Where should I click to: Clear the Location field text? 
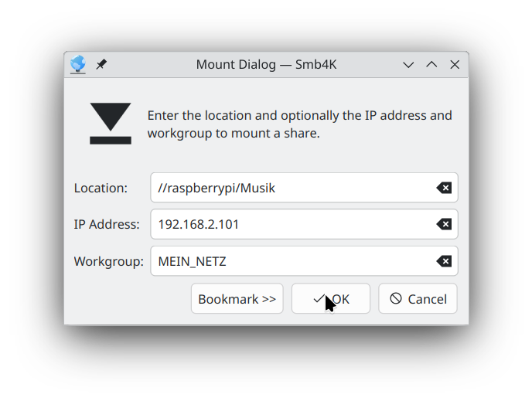444,188
